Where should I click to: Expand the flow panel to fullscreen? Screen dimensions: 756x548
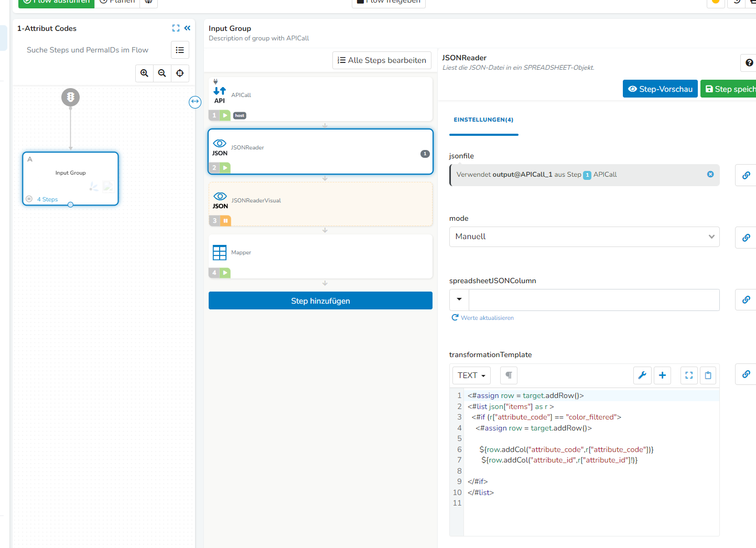point(176,28)
